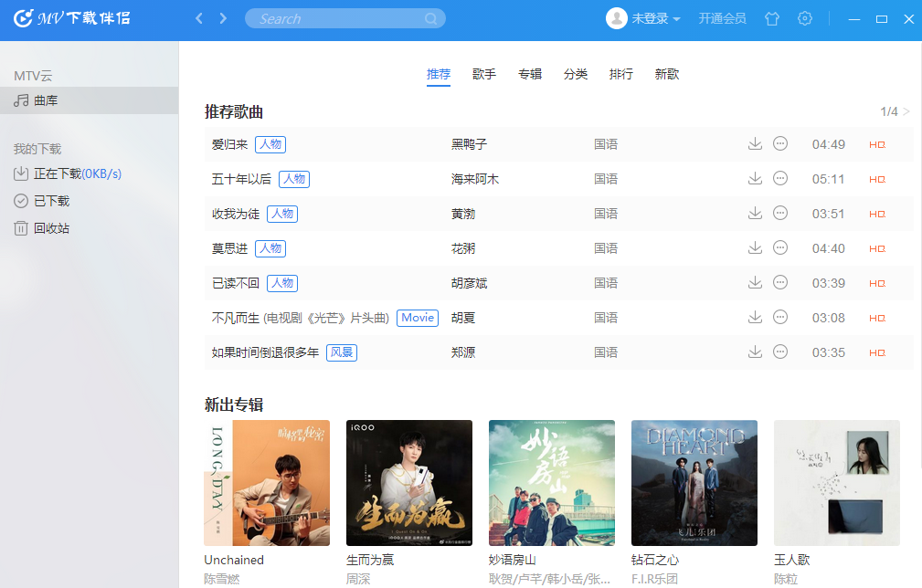Image resolution: width=922 pixels, height=588 pixels.
Task: Switch to the 歌手 tab
Action: [x=484, y=74]
